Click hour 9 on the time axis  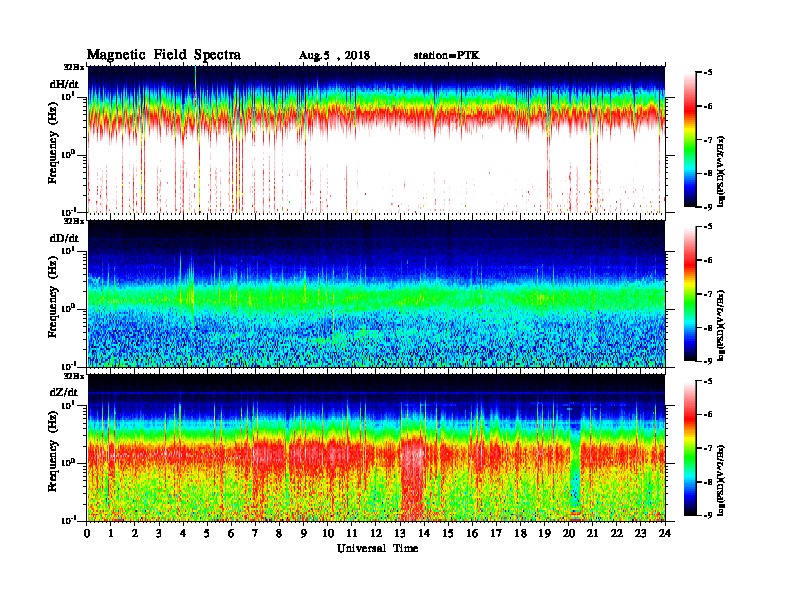click(x=304, y=534)
